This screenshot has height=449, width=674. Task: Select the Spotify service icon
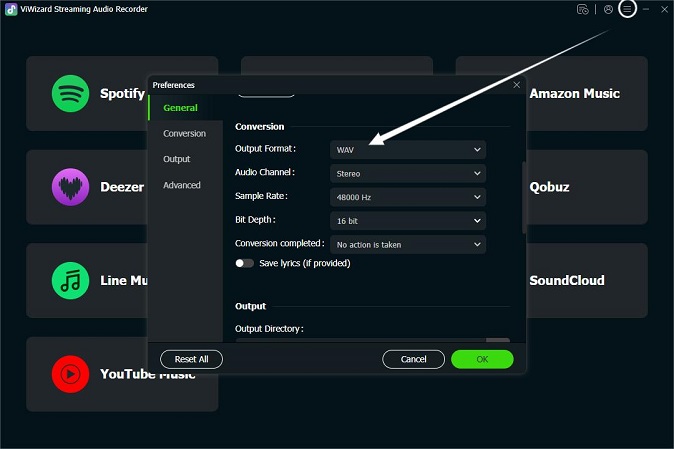tap(70, 93)
